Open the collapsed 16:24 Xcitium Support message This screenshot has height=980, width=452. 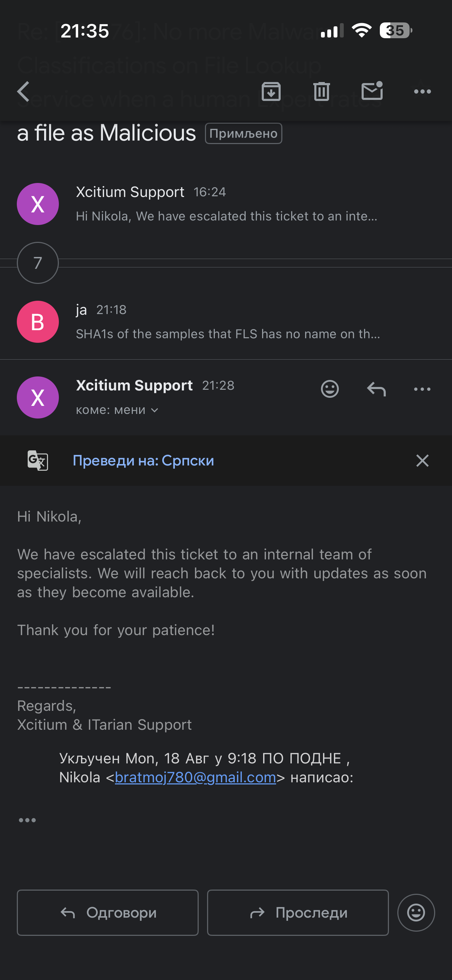point(226,204)
